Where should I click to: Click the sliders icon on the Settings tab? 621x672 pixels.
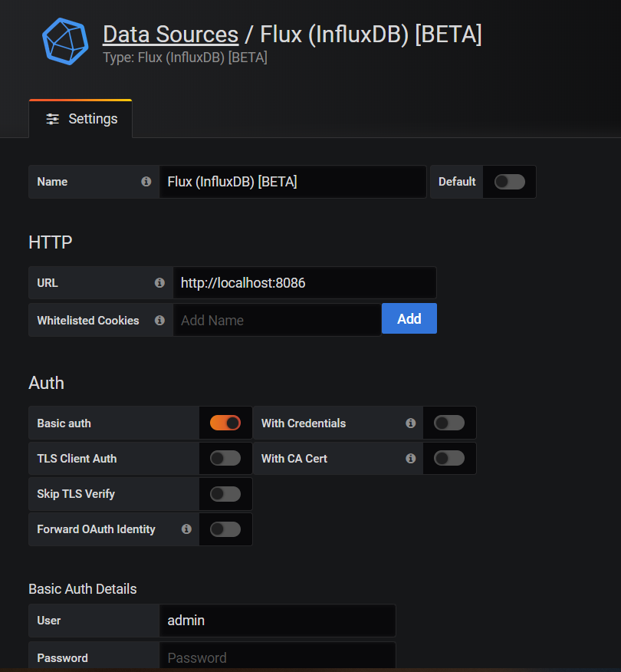tap(51, 119)
